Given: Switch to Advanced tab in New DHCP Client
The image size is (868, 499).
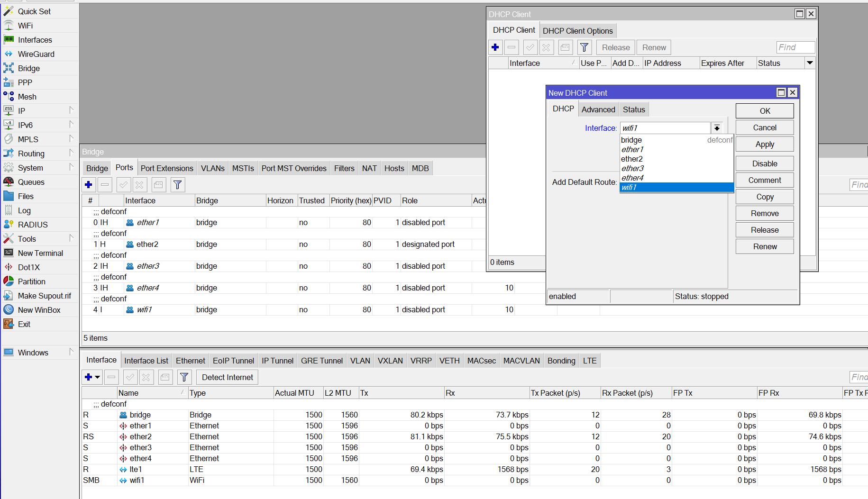Looking at the screenshot, I should pos(598,109).
